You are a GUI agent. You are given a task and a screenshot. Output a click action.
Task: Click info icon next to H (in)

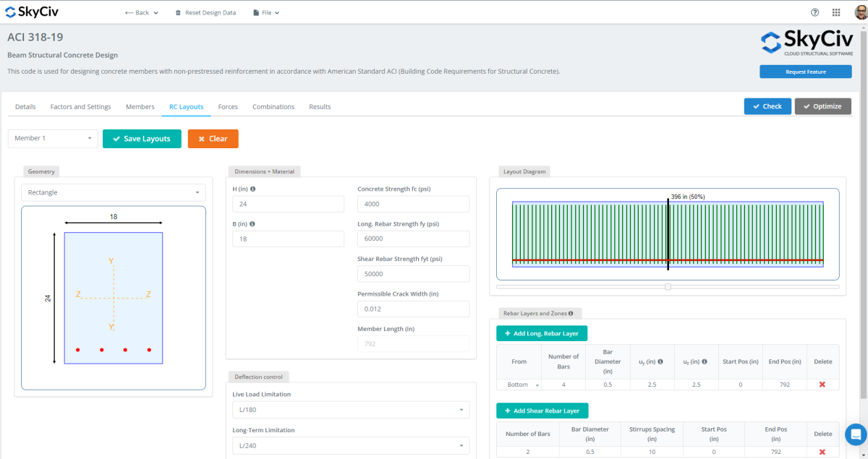coord(253,189)
